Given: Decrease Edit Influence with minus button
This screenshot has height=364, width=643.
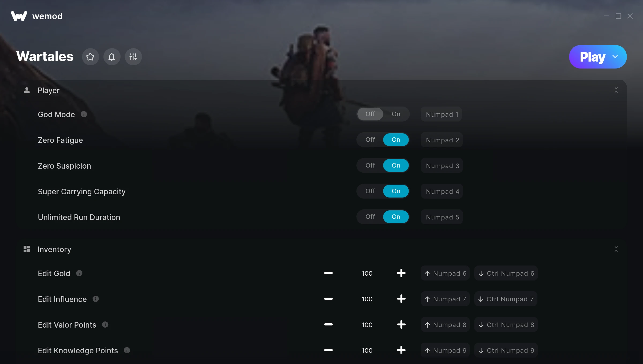Looking at the screenshot, I should pyautogui.click(x=328, y=299).
